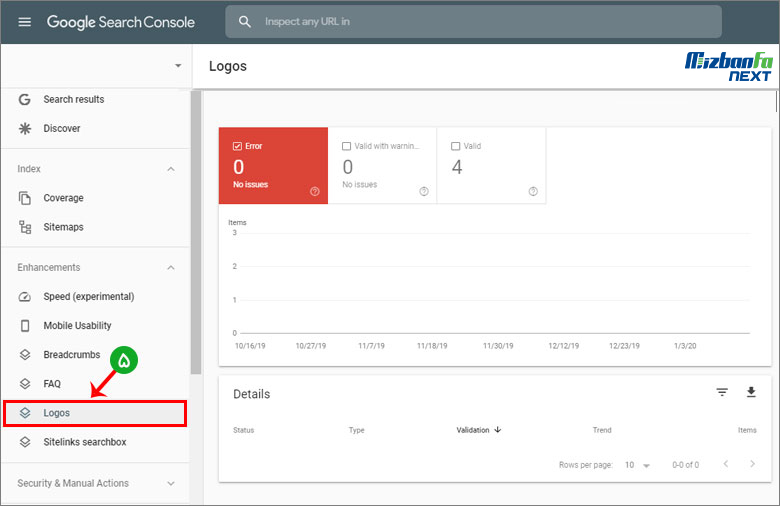Click the Mobile Usability phone icon
Viewport: 780px width, 506px height.
(x=24, y=326)
